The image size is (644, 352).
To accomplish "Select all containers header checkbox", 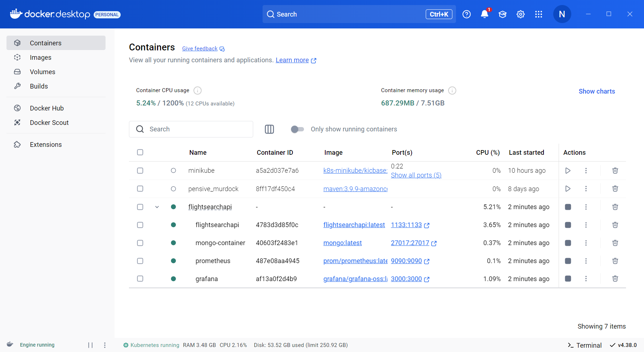I will 140,152.
